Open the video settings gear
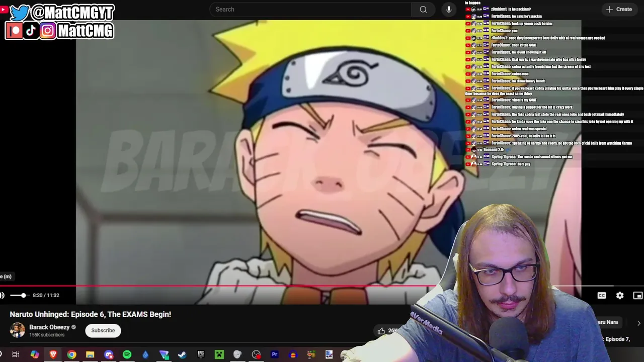This screenshot has width=644, height=362. (x=620, y=296)
